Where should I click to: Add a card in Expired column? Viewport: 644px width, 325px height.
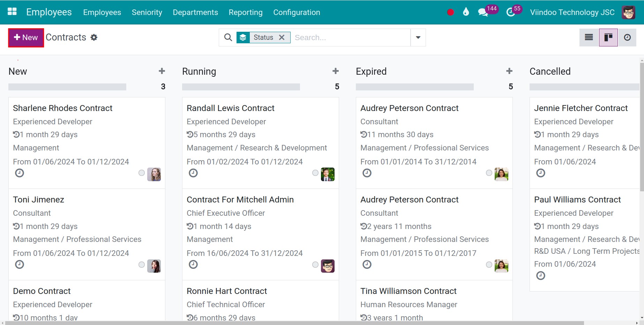[509, 71]
